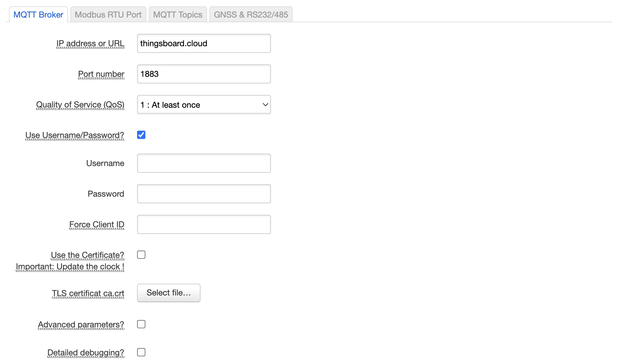Uncheck the Use Username/Password checkbox
This screenshot has height=364, width=621.
click(x=141, y=135)
